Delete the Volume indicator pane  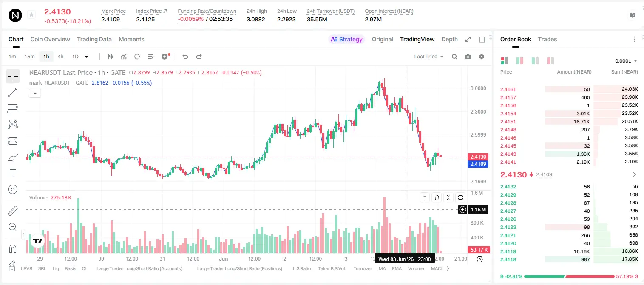[x=437, y=197]
